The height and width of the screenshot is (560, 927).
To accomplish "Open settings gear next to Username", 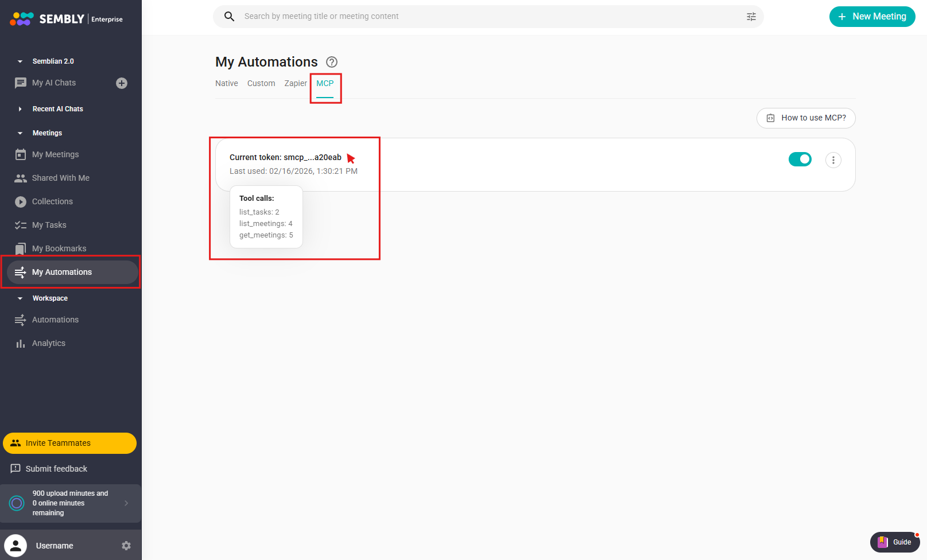I will [x=126, y=546].
